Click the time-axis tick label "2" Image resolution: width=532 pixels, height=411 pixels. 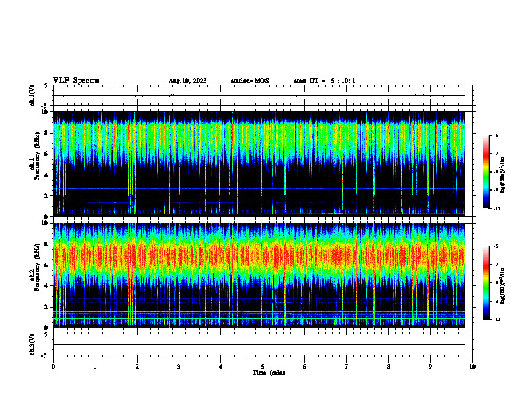(x=137, y=367)
